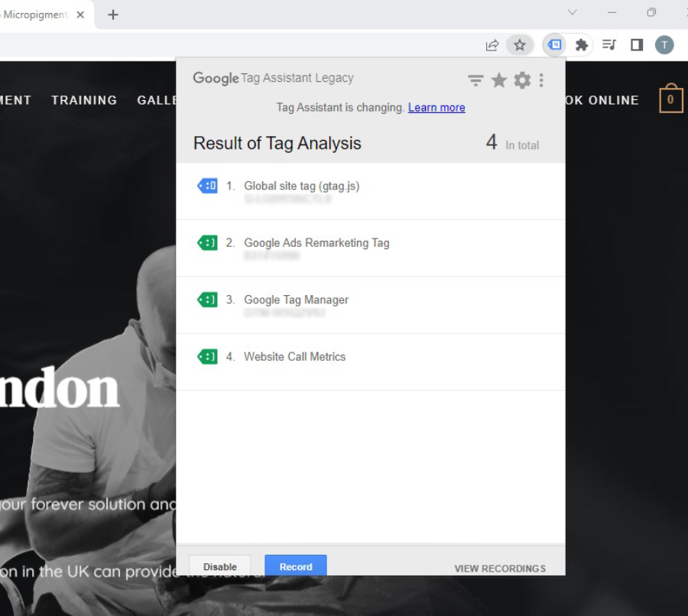
Task: Open VIEW RECORDINGS
Action: coord(500,568)
